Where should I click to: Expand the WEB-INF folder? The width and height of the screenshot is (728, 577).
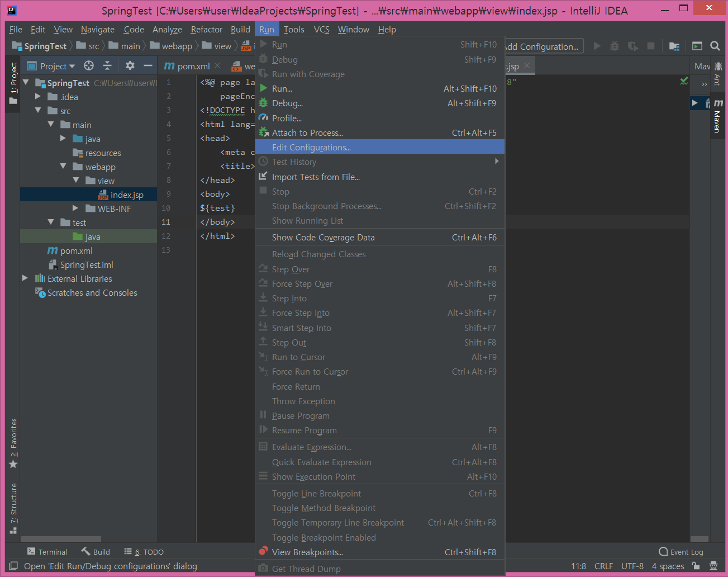click(x=75, y=209)
